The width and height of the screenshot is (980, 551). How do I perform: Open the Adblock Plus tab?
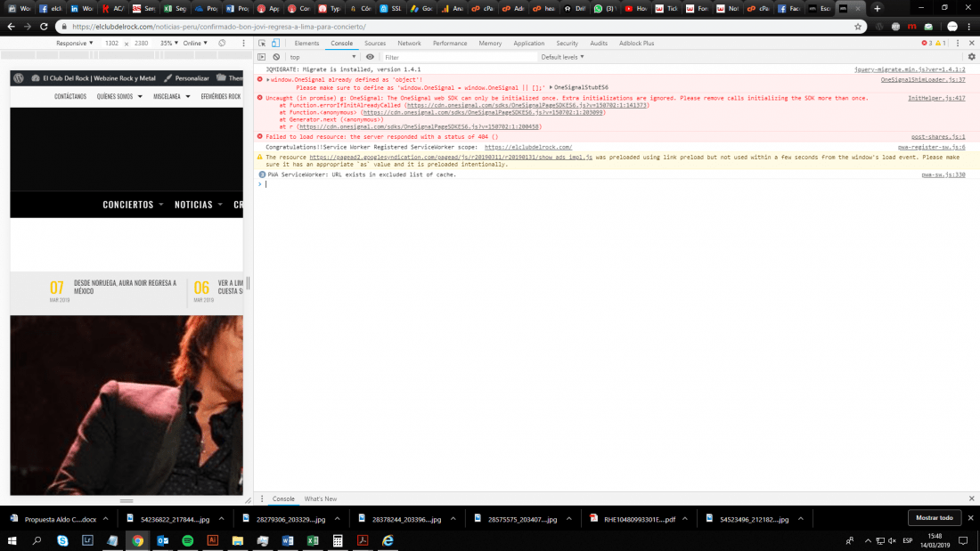click(636, 43)
